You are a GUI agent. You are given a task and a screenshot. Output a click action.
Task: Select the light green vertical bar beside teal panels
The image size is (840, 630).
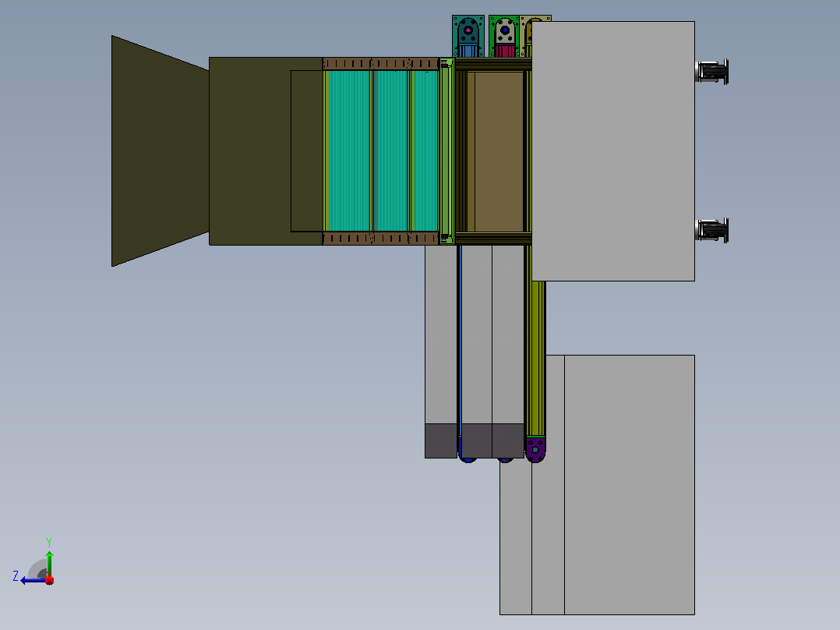coord(446,151)
